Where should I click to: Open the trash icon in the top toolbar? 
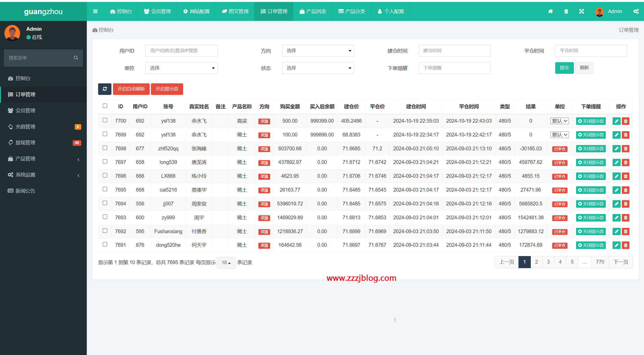[x=566, y=11]
